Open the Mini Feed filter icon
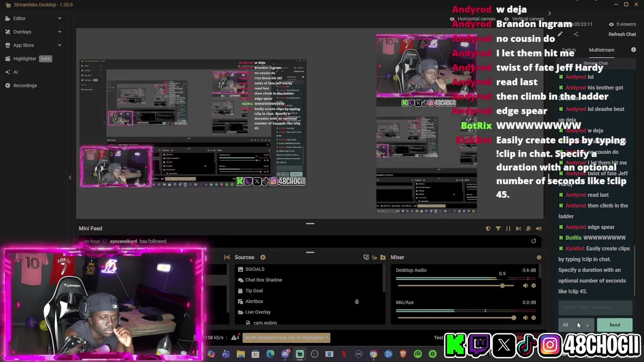644x362 pixels. 498,229
